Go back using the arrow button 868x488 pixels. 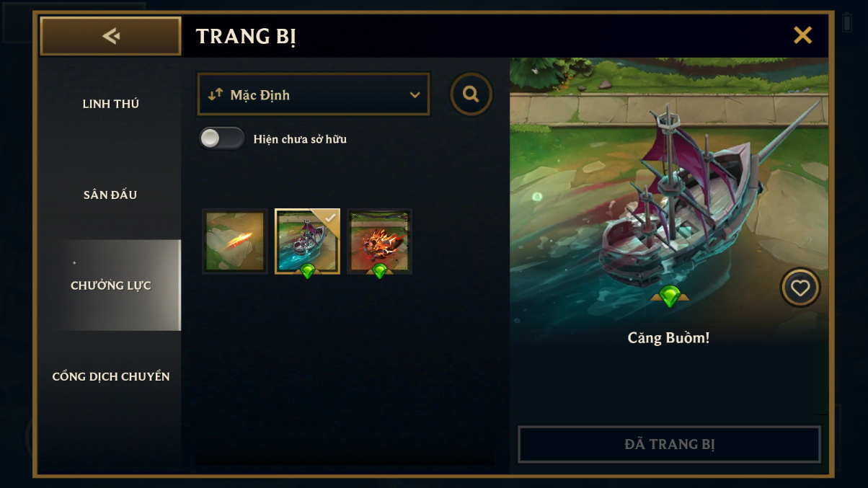pos(110,36)
